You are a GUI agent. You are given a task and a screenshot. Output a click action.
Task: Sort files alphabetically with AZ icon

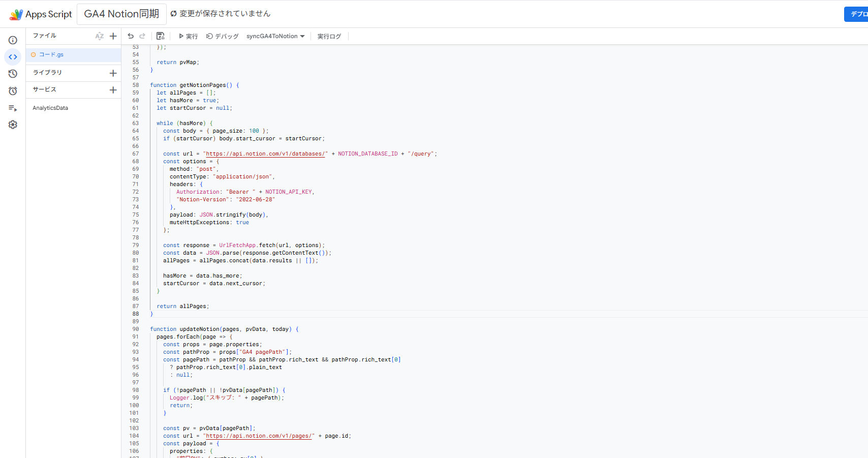pos(100,36)
